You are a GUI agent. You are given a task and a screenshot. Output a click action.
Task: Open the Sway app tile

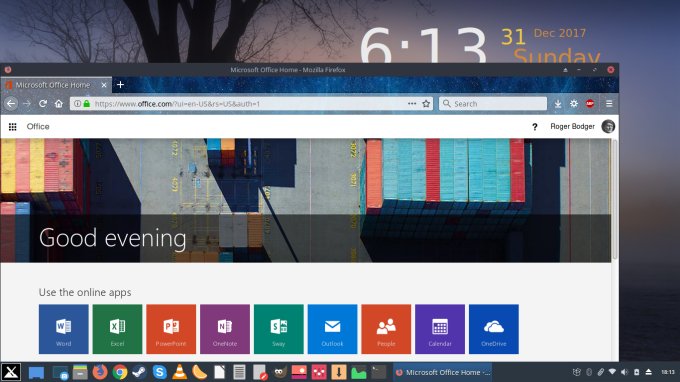[x=278, y=329]
